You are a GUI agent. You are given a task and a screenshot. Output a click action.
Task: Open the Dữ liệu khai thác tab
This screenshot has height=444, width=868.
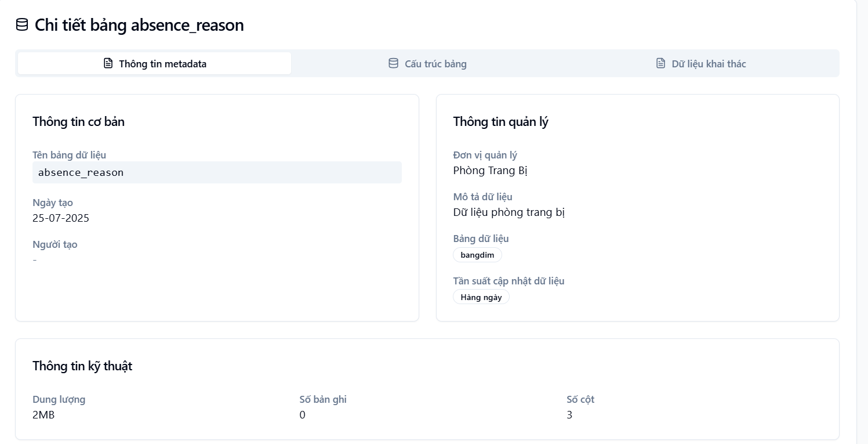click(x=701, y=63)
